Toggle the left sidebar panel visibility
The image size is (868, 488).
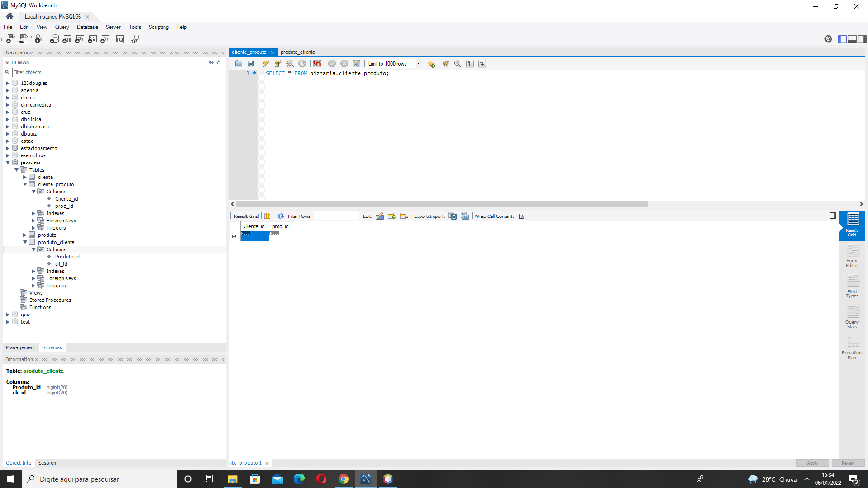(x=842, y=39)
